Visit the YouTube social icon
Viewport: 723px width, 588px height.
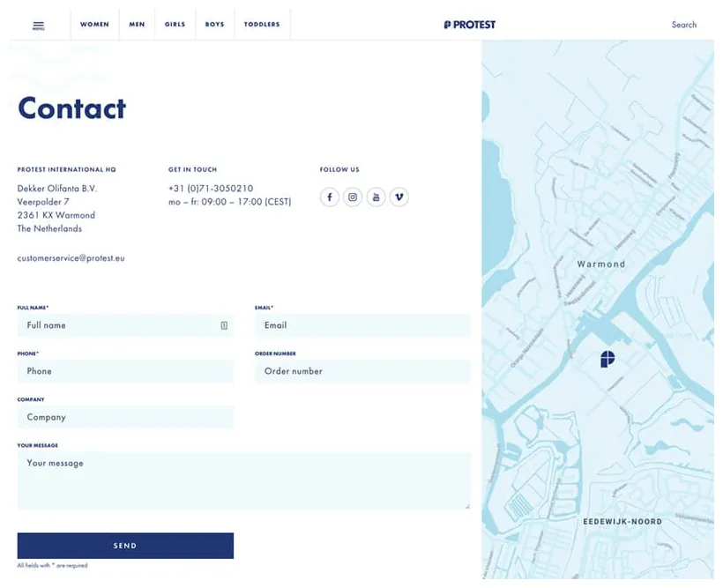pyautogui.click(x=376, y=197)
